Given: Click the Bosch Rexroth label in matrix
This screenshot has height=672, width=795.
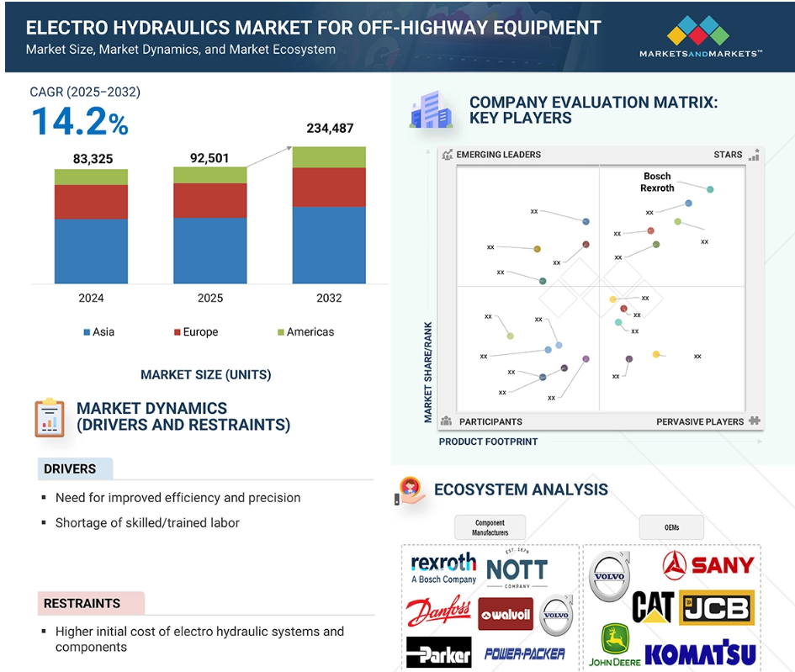Looking at the screenshot, I should 657,182.
